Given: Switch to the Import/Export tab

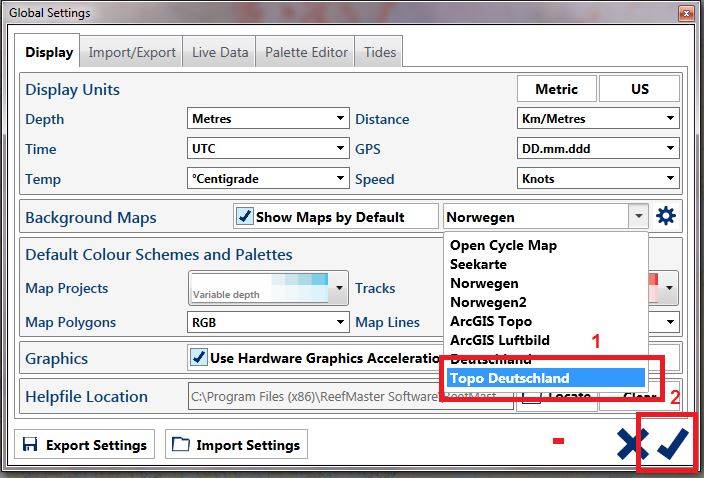Looking at the screenshot, I should (x=132, y=52).
